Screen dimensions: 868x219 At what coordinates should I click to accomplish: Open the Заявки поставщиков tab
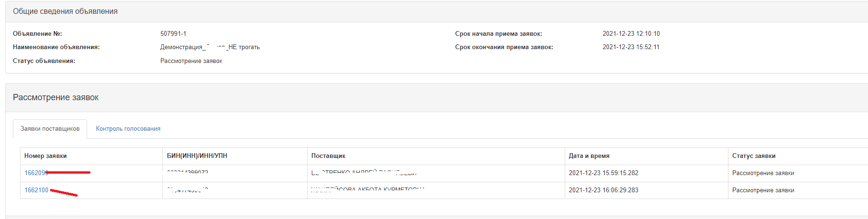[x=50, y=129]
